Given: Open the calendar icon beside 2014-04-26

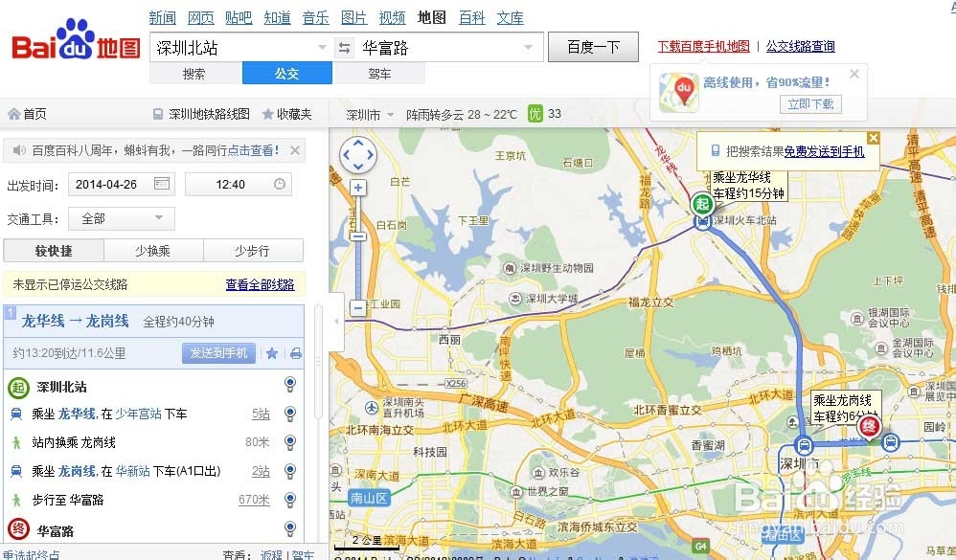Looking at the screenshot, I should click(x=163, y=184).
